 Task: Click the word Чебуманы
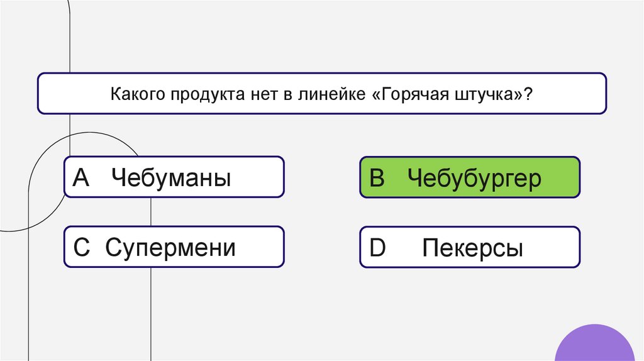(171, 179)
